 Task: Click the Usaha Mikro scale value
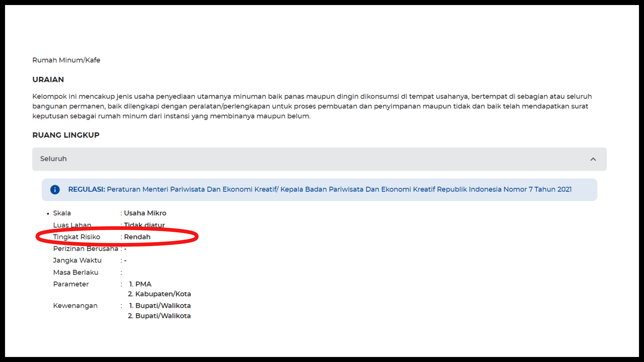click(145, 213)
